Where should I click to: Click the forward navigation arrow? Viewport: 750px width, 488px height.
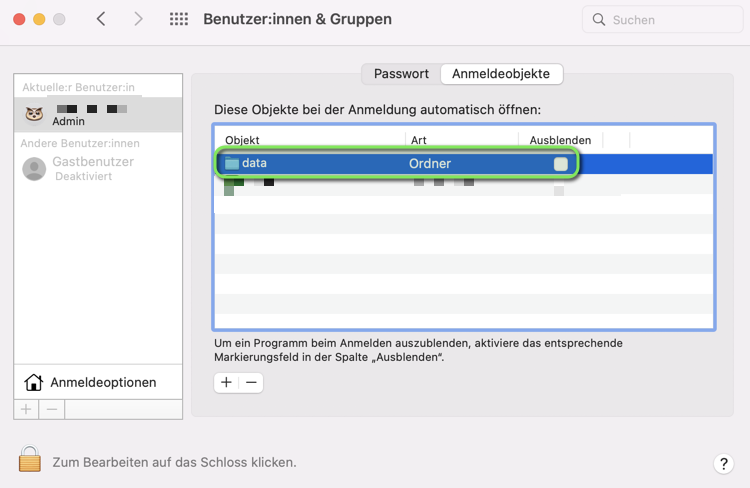pyautogui.click(x=138, y=19)
